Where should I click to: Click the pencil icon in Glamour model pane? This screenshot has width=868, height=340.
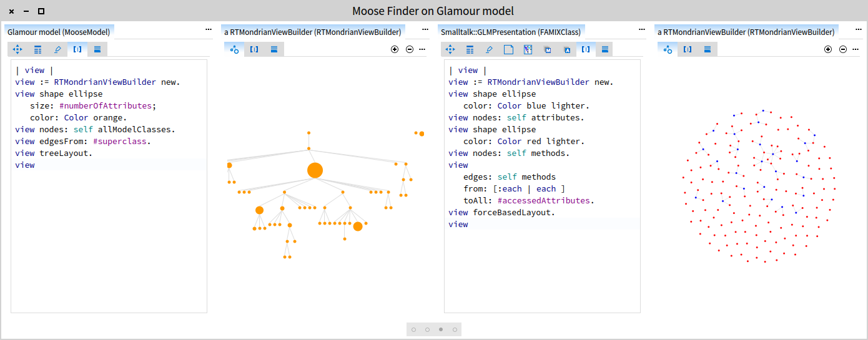coord(57,49)
